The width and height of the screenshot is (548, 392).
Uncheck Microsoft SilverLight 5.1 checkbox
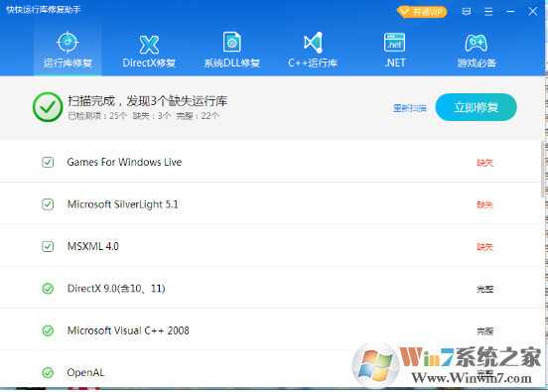click(x=48, y=204)
